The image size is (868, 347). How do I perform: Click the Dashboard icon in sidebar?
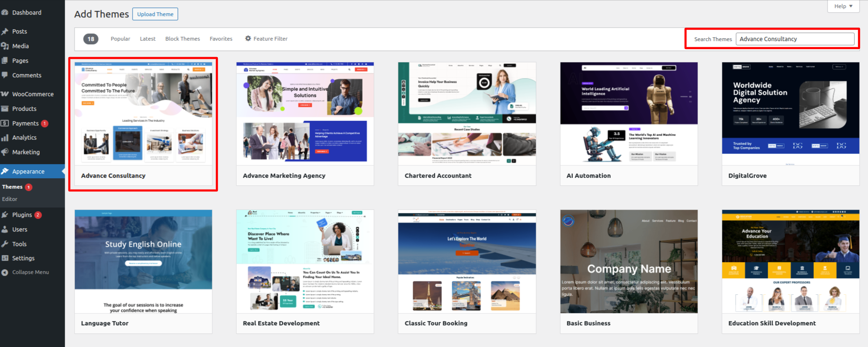pos(5,13)
